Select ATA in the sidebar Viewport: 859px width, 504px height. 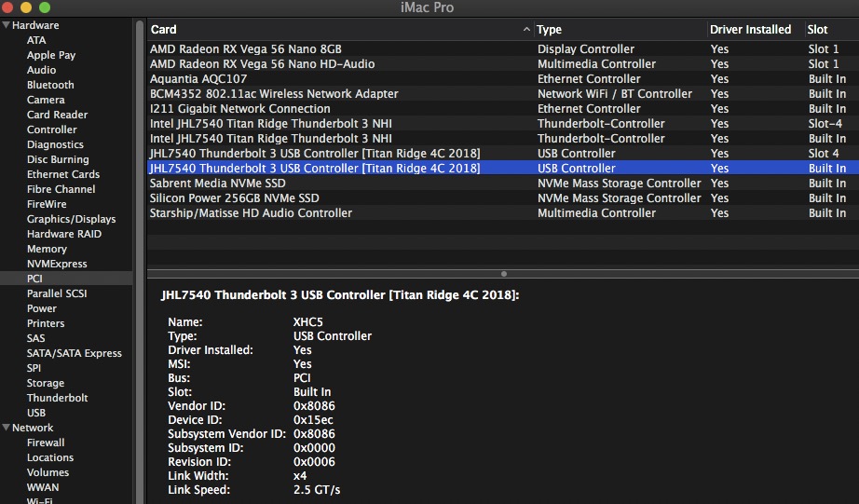click(36, 40)
